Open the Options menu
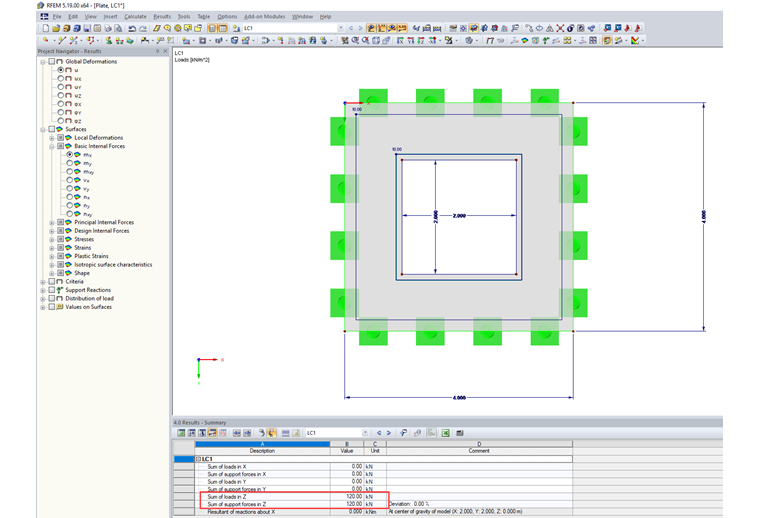Screen dimensions: 760x518 click(227, 16)
